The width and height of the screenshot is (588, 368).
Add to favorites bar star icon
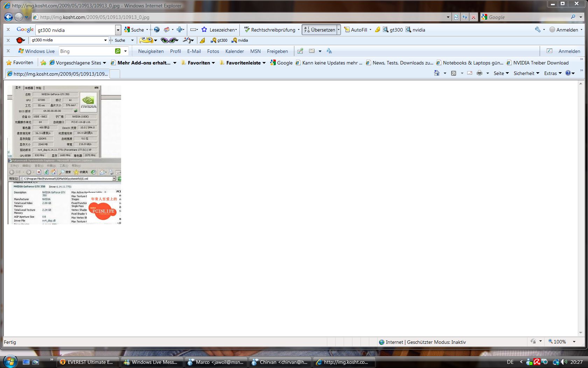pos(43,63)
